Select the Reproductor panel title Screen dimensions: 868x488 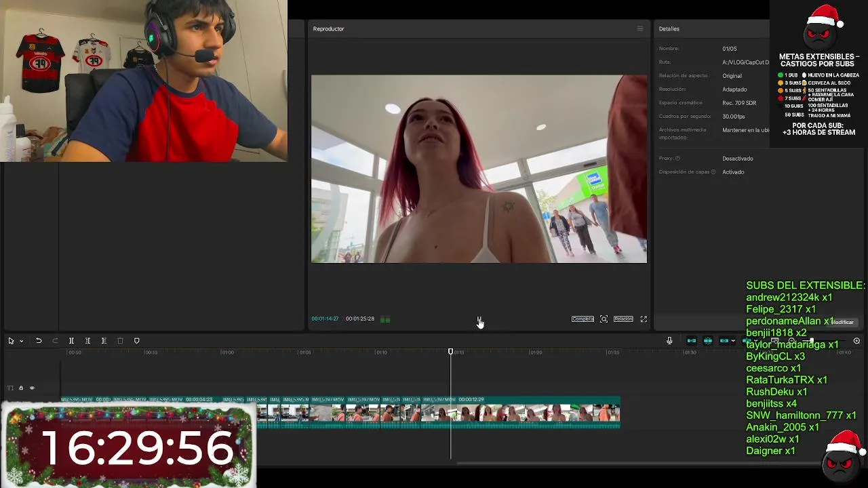pos(328,29)
